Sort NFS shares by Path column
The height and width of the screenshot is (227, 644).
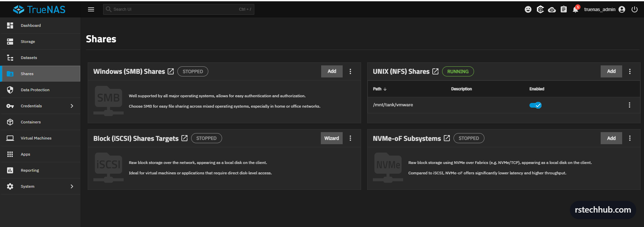(x=380, y=89)
